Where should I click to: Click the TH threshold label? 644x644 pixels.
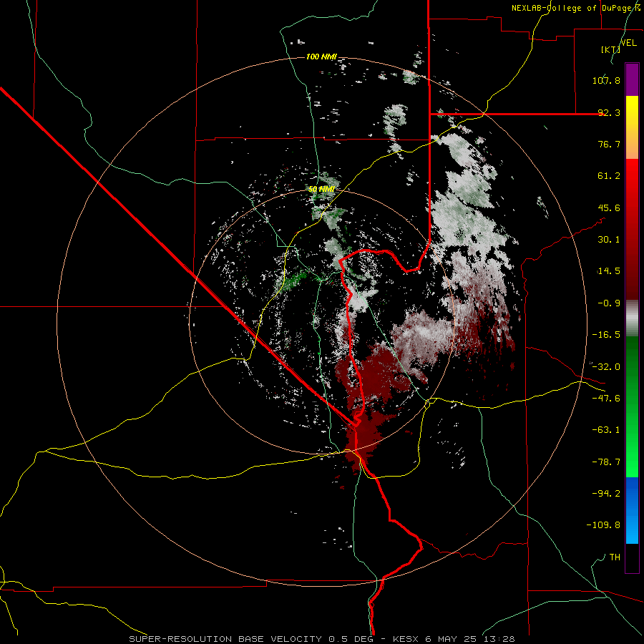click(615, 557)
